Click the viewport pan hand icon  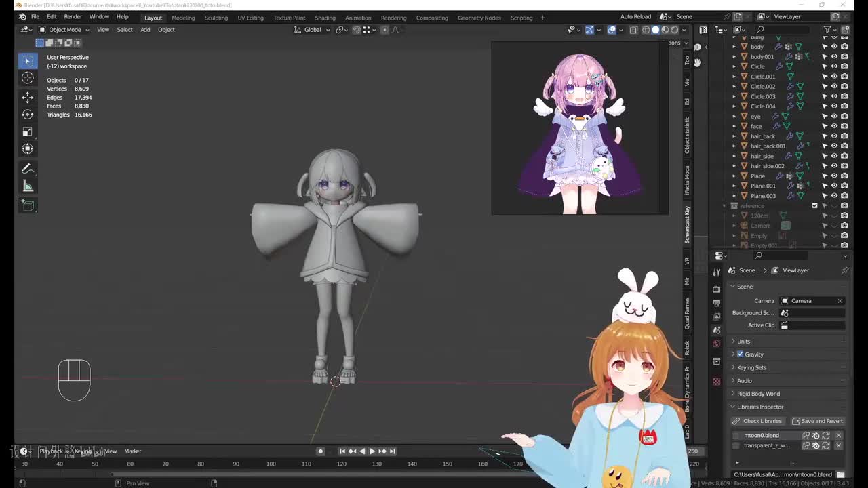697,62
